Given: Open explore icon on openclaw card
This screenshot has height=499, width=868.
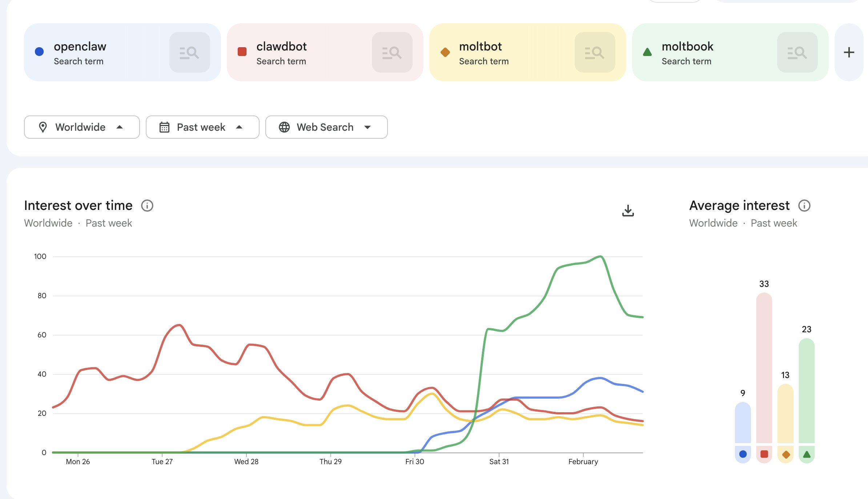Looking at the screenshot, I should [189, 52].
